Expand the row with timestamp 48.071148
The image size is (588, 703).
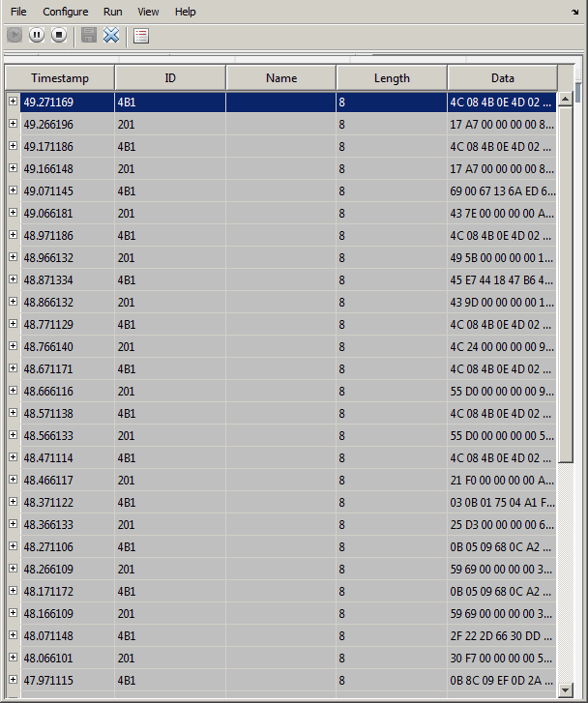tap(13, 635)
